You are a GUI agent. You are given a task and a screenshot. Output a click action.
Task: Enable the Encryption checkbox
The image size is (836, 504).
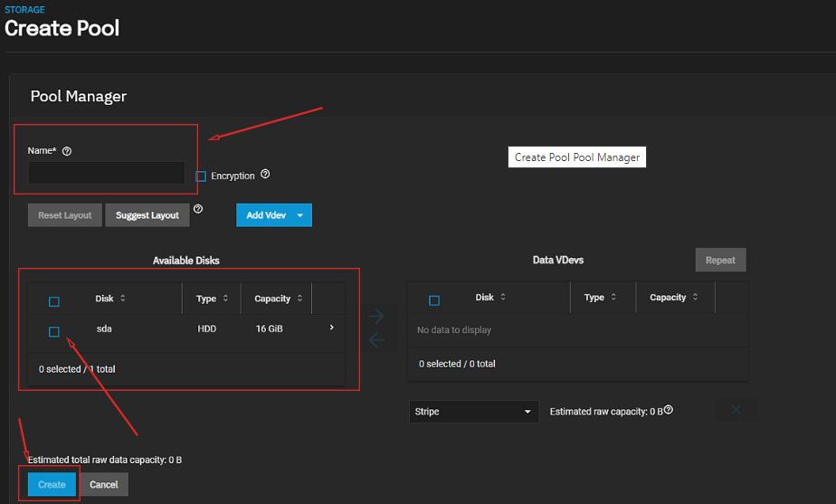click(x=201, y=176)
